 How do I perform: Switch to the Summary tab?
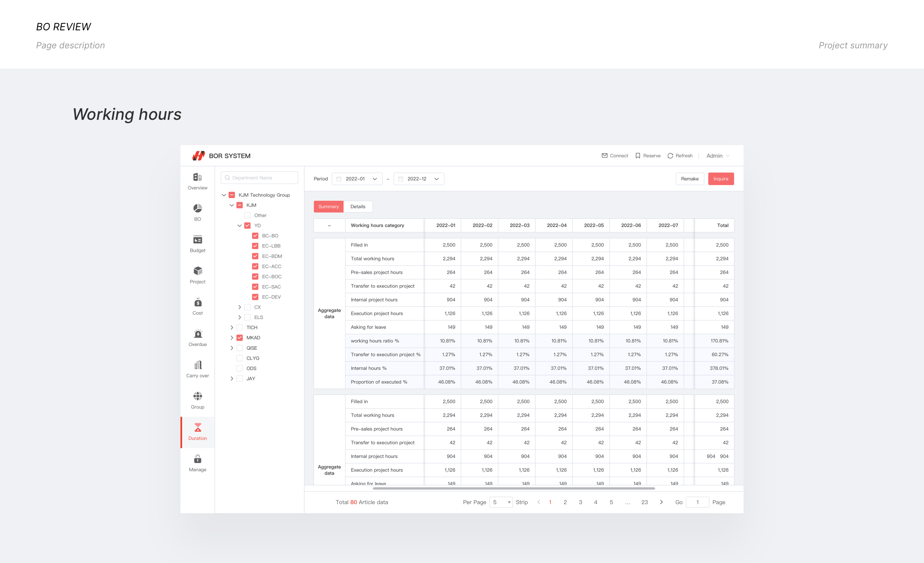(328, 206)
